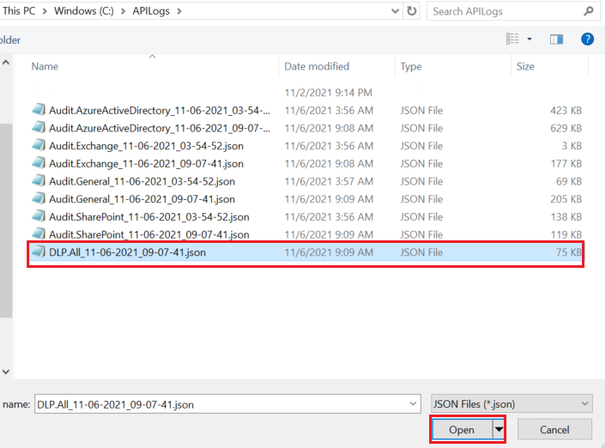The image size is (605, 448).
Task: Click the 423 KB size value
Action: (566, 110)
